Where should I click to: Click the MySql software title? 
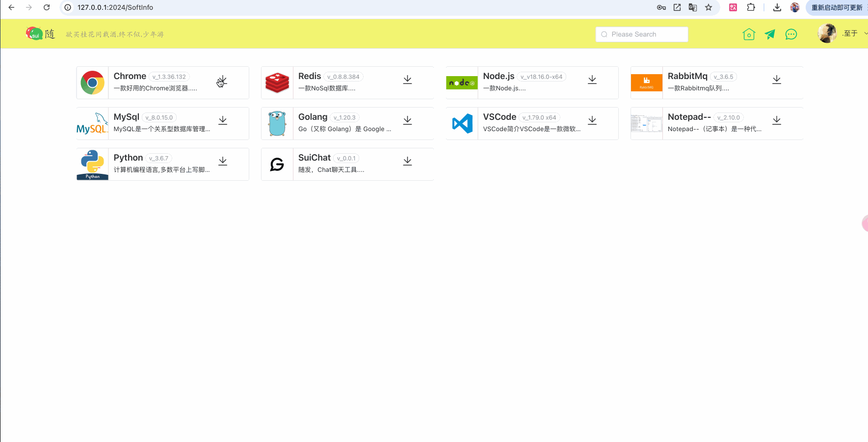click(x=127, y=117)
